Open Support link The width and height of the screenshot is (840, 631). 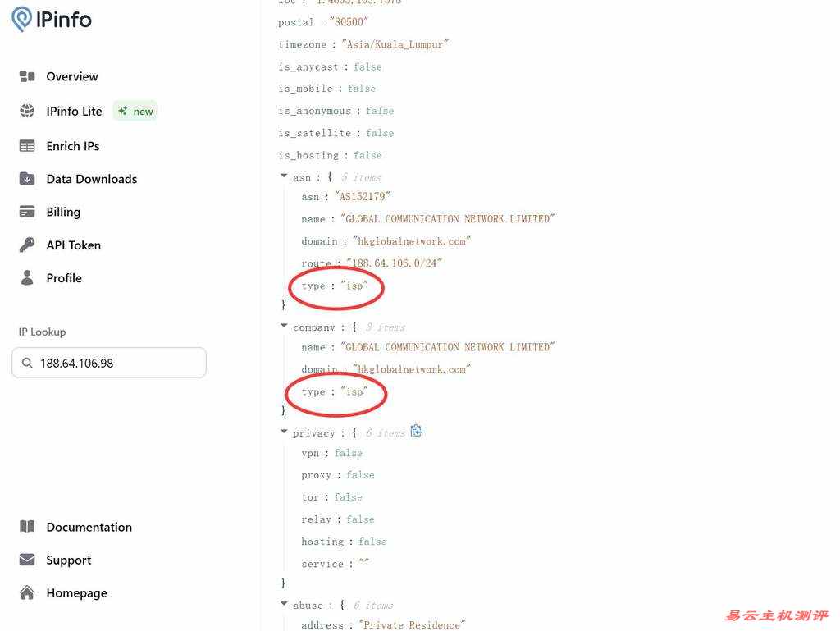(x=69, y=560)
